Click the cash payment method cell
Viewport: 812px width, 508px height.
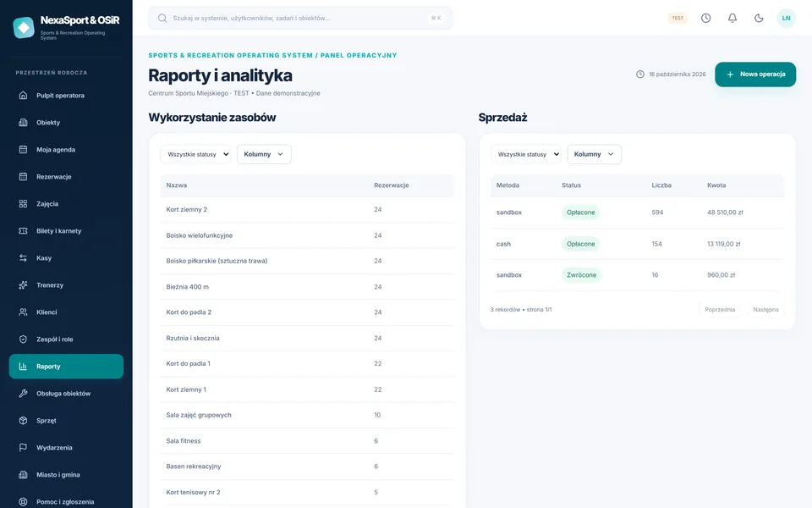point(503,244)
